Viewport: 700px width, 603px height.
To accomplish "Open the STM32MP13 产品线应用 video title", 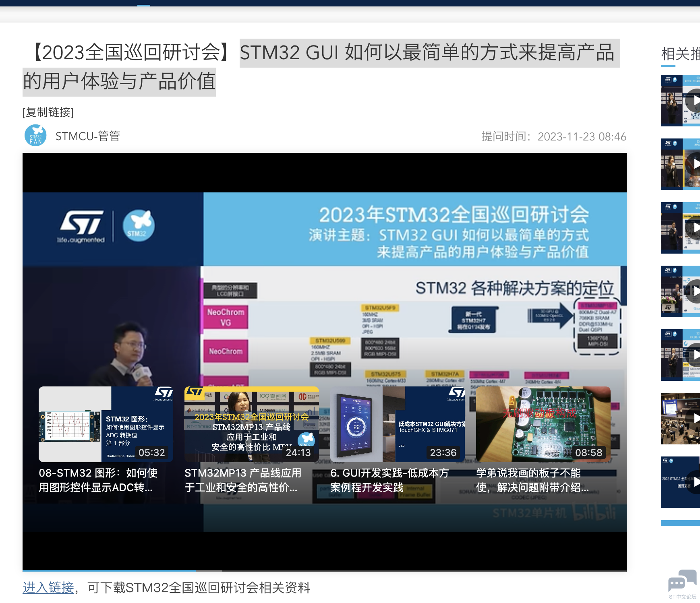I will (243, 480).
